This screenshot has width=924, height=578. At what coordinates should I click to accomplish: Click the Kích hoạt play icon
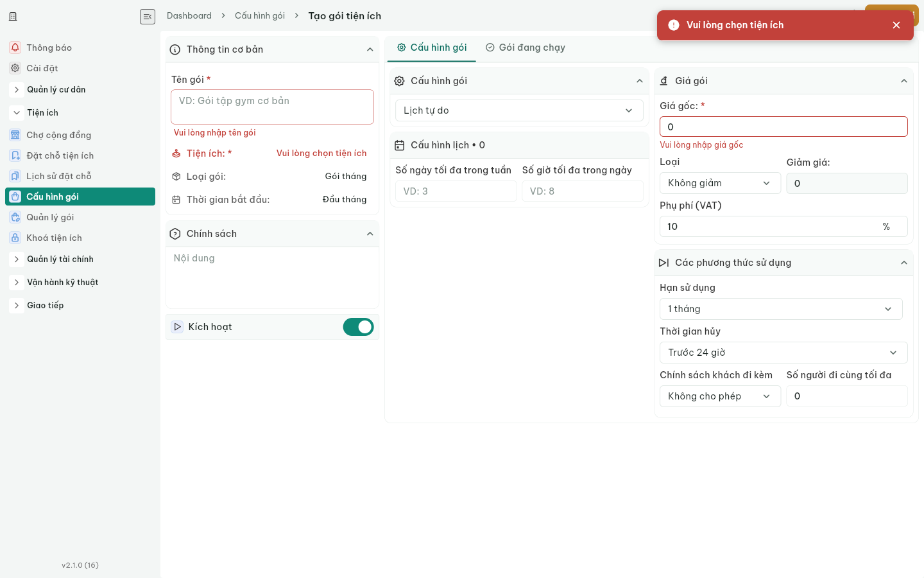pos(178,327)
